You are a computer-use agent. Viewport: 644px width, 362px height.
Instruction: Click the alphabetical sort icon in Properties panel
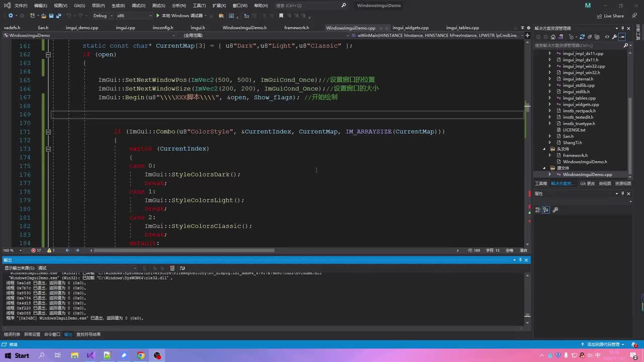pyautogui.click(x=546, y=210)
